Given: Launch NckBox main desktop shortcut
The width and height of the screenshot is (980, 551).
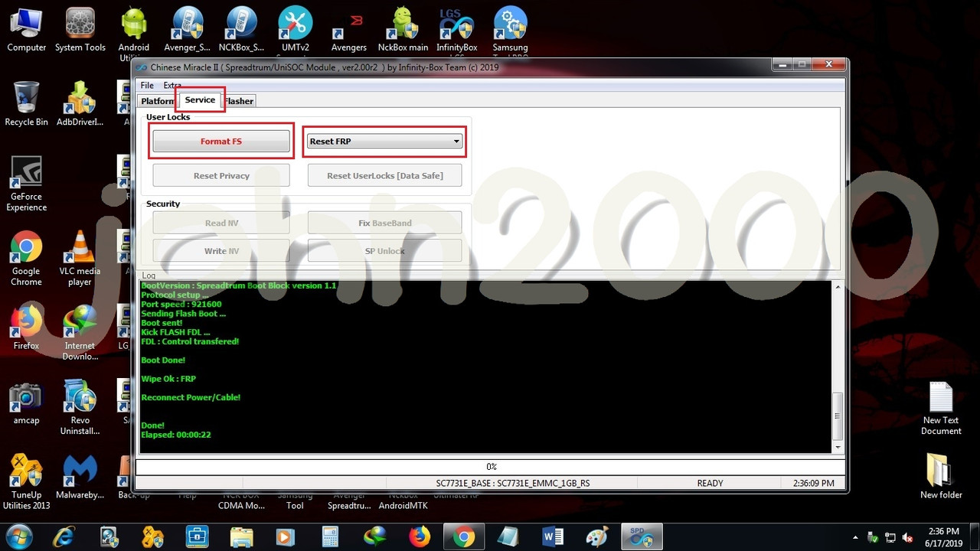Looking at the screenshot, I should point(403,29).
